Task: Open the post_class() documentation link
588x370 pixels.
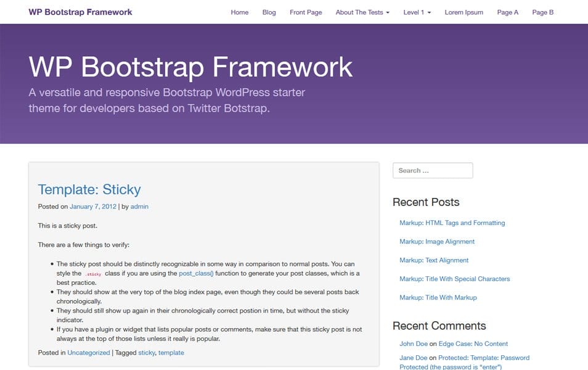Action: (195, 273)
